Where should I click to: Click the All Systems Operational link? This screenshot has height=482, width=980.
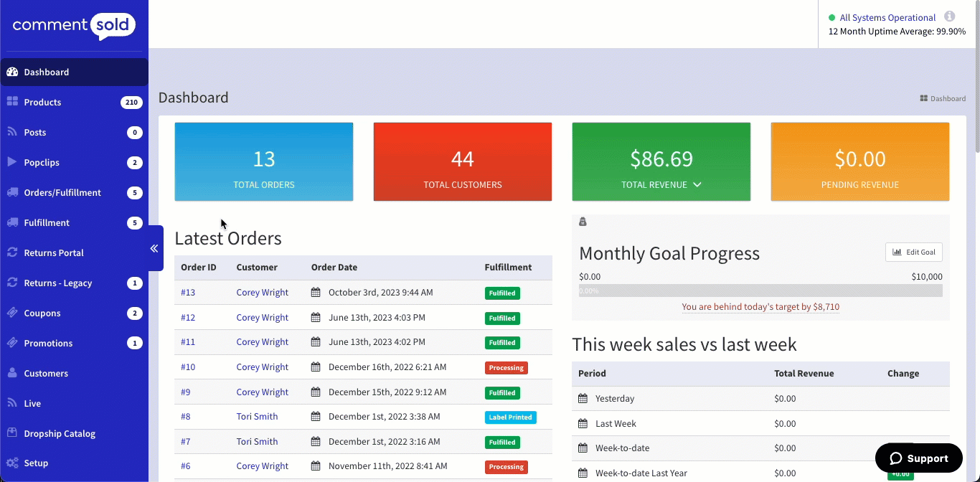coord(887,18)
